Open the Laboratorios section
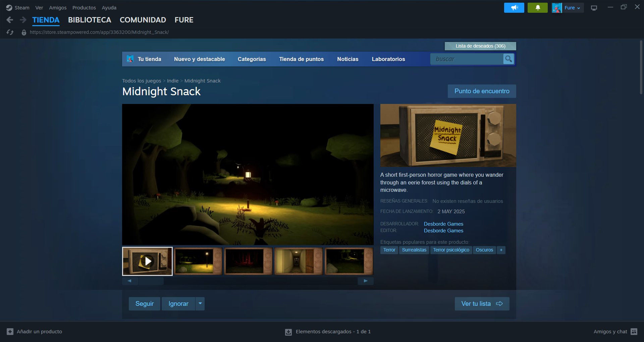 [388, 59]
